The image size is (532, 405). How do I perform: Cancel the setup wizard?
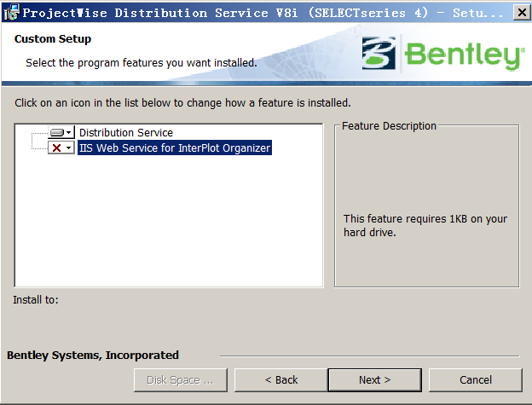(x=476, y=380)
